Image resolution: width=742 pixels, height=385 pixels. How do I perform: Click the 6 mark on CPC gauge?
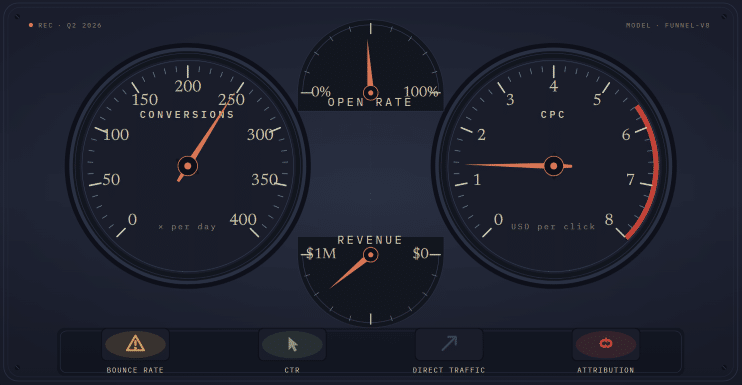point(626,135)
